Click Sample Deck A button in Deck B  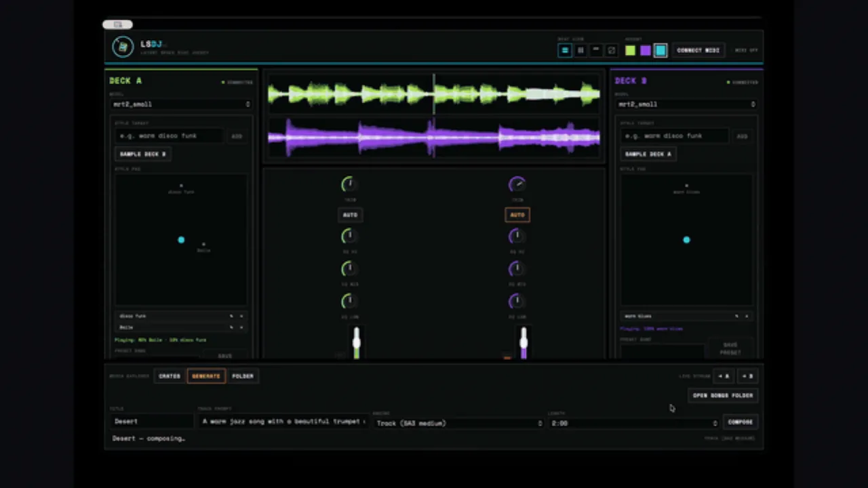(648, 154)
